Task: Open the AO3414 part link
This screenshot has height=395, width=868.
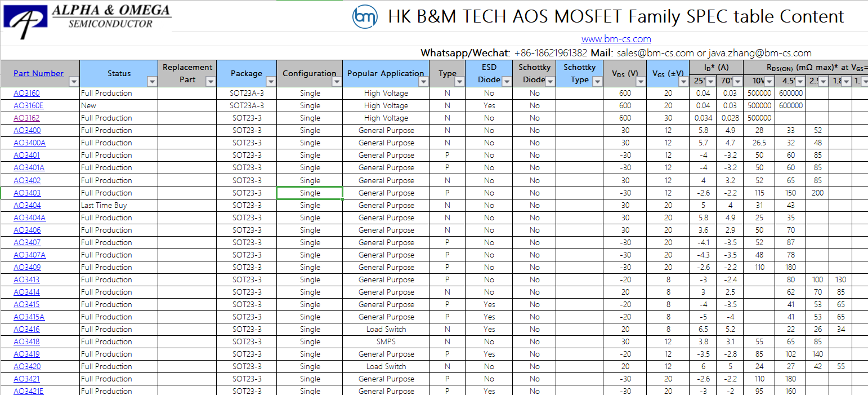Action: pyautogui.click(x=26, y=292)
